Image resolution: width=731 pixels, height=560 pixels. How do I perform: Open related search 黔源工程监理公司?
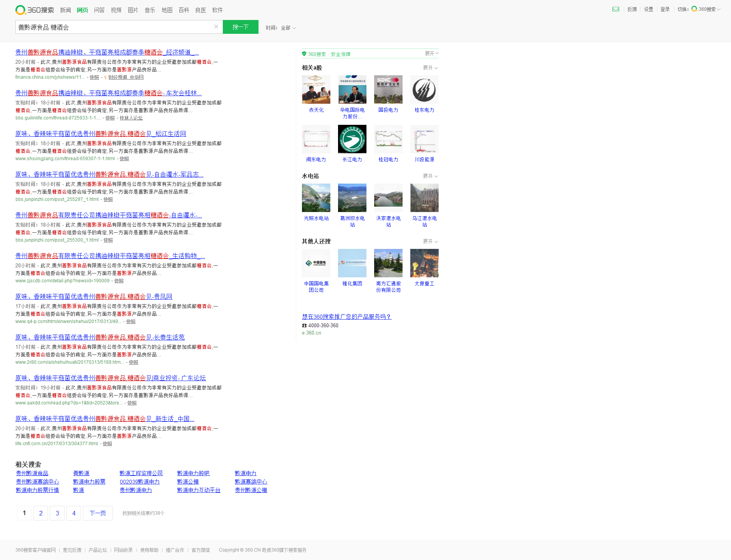pos(141,473)
